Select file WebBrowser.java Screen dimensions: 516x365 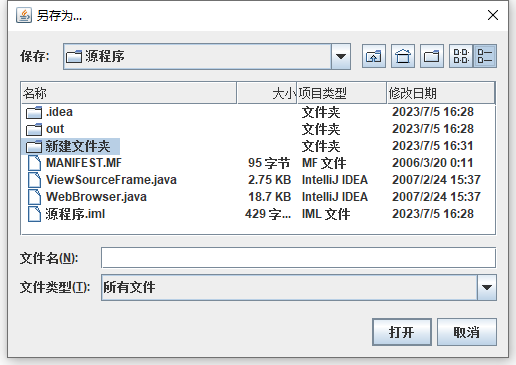(96, 197)
